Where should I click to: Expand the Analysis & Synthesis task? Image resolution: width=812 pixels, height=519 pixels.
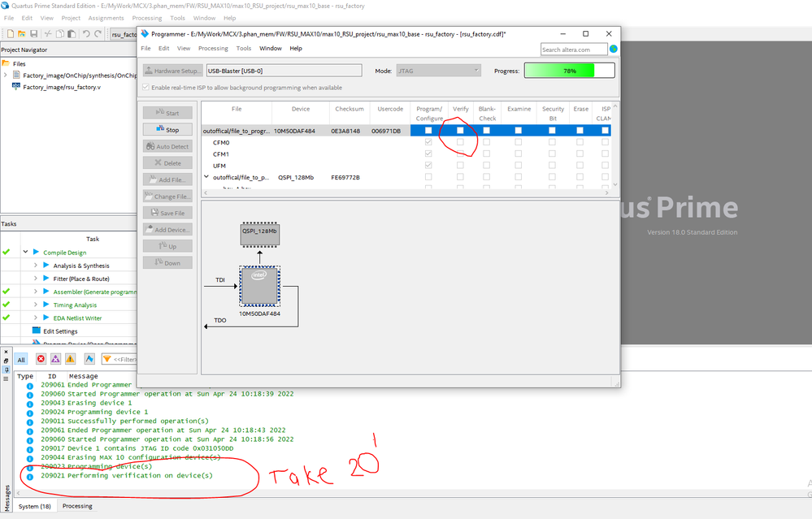(x=36, y=266)
